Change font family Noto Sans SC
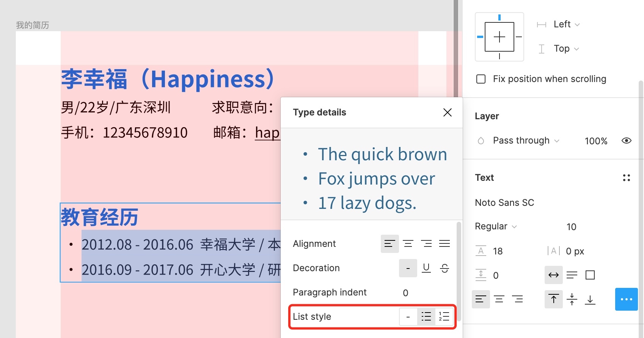Image resolution: width=644 pixels, height=338 pixels. pos(504,202)
